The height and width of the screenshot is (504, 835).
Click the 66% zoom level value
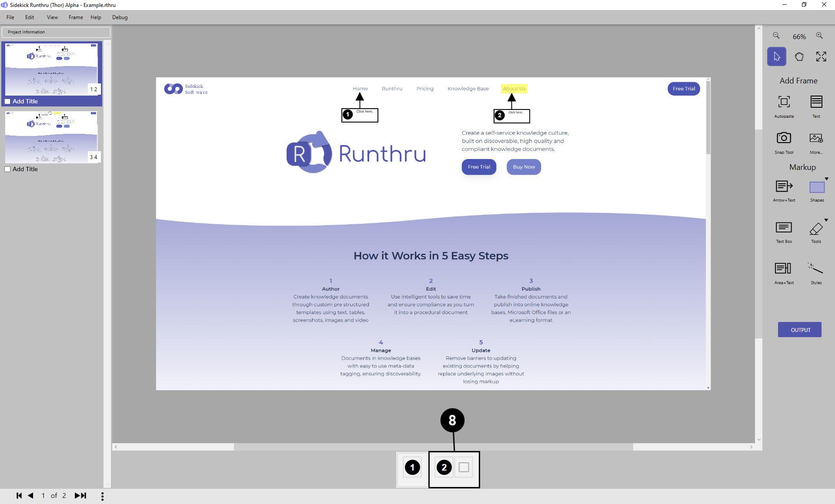799,36
